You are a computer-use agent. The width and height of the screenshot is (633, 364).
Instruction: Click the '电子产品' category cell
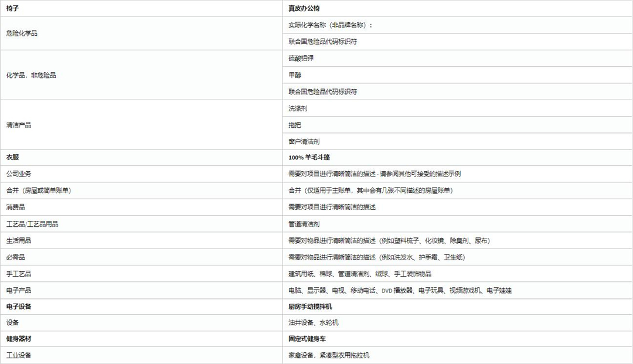(141, 290)
